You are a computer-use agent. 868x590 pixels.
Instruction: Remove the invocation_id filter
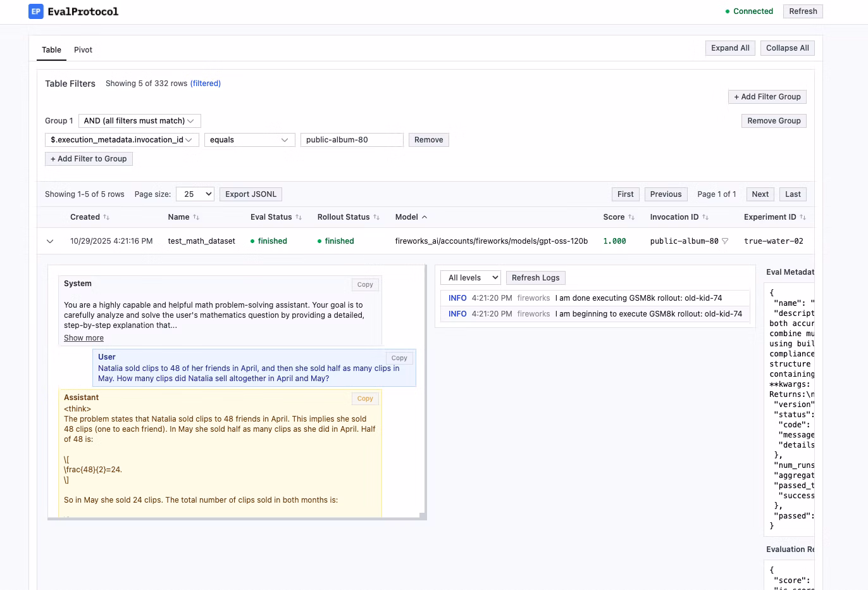[x=429, y=140]
